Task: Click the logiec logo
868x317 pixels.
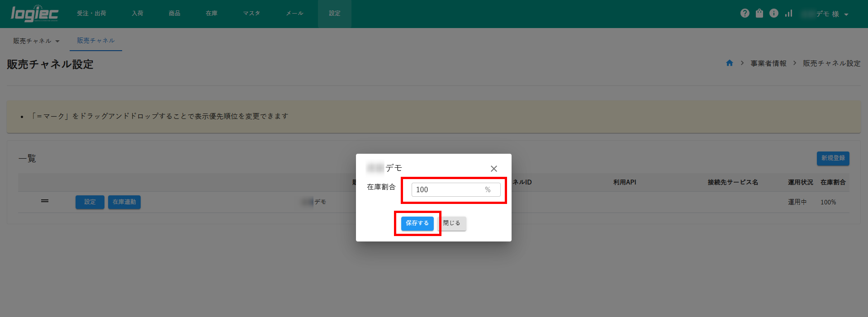Action: [x=34, y=14]
